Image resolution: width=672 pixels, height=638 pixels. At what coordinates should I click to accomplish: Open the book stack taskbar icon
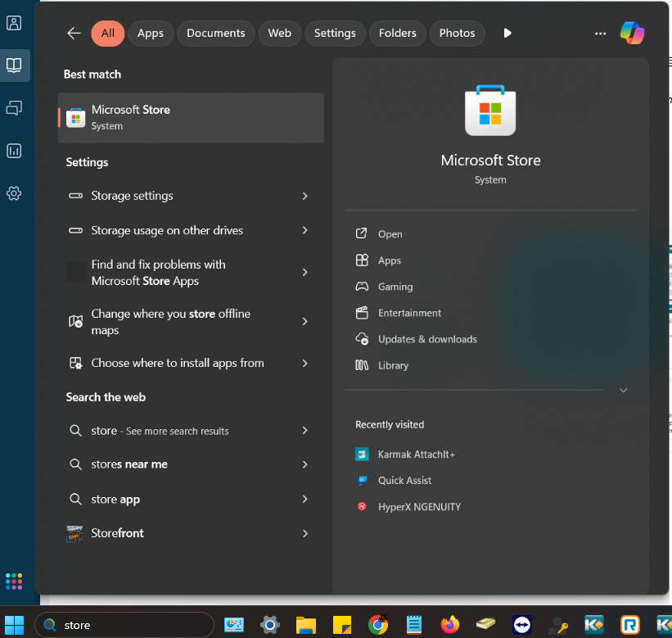486,624
